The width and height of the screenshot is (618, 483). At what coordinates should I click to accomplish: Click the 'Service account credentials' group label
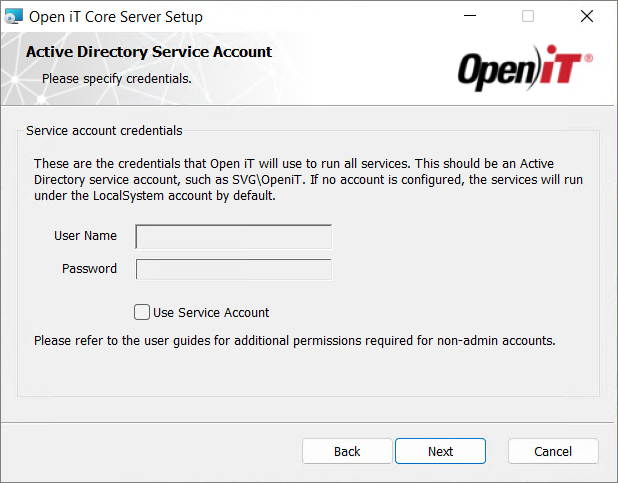pyautogui.click(x=104, y=131)
